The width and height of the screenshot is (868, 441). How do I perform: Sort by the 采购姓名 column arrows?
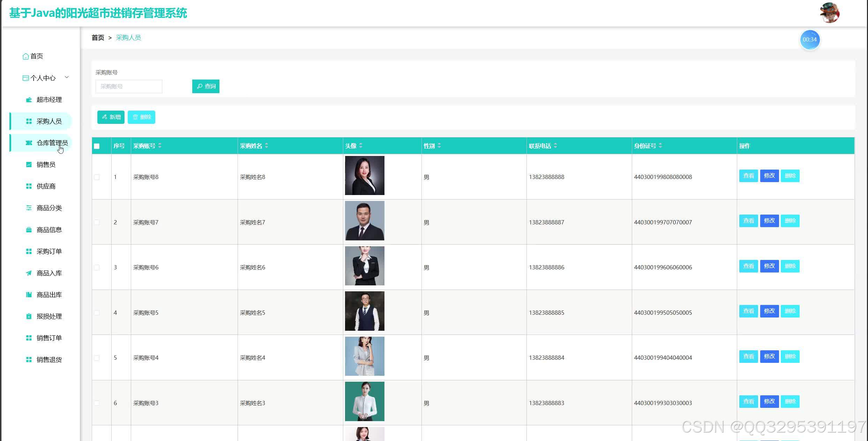[x=267, y=146]
